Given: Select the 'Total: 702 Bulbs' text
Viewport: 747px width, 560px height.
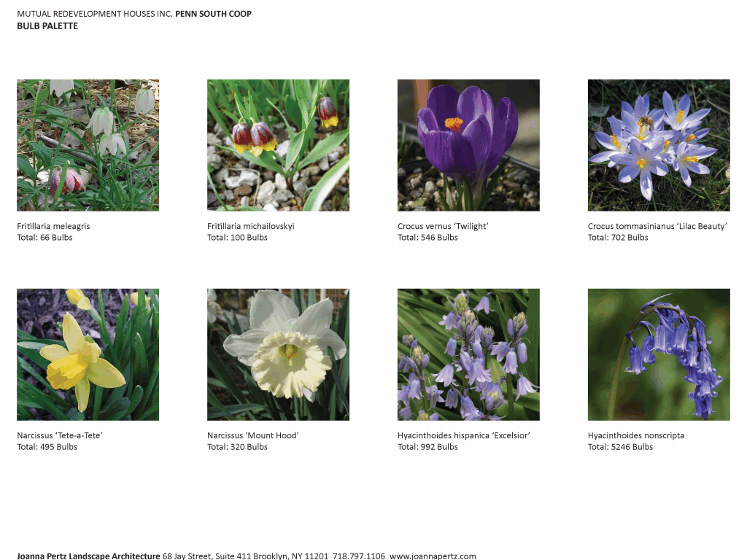Looking at the screenshot, I should (x=618, y=238).
